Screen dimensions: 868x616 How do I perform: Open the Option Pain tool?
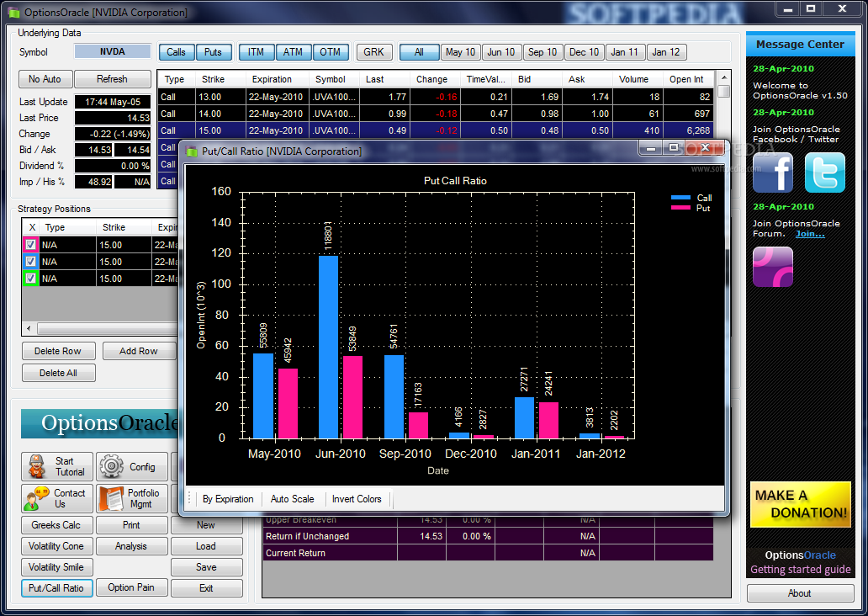click(x=131, y=587)
